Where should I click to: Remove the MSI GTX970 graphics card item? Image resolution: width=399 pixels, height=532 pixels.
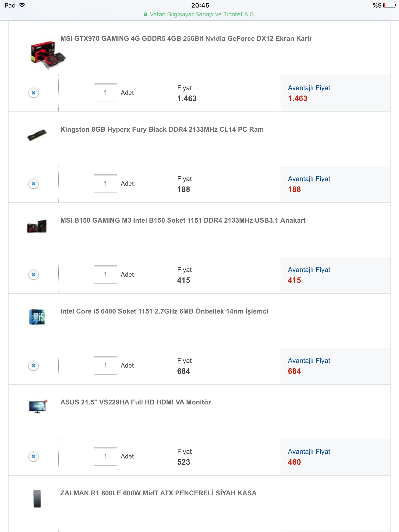tap(34, 93)
